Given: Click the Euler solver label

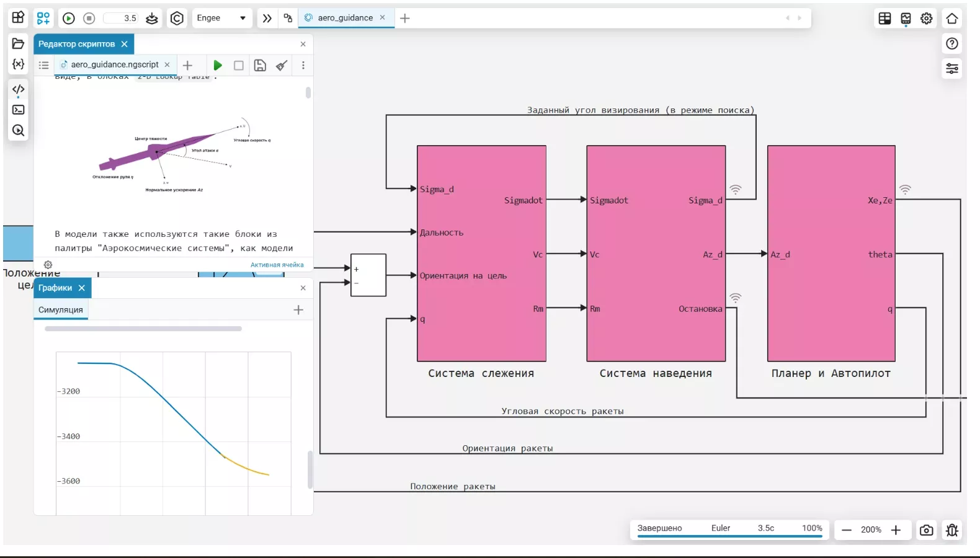Looking at the screenshot, I should point(721,528).
